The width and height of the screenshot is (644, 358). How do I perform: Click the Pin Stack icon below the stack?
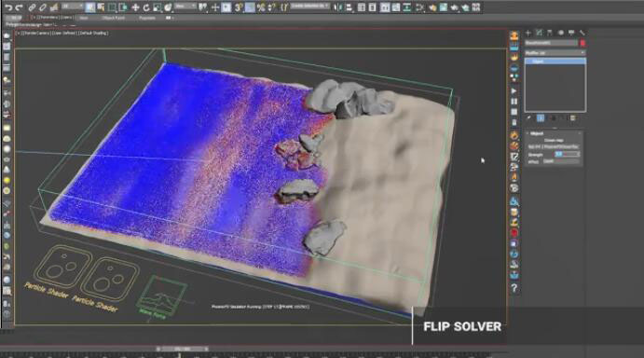pos(529,118)
